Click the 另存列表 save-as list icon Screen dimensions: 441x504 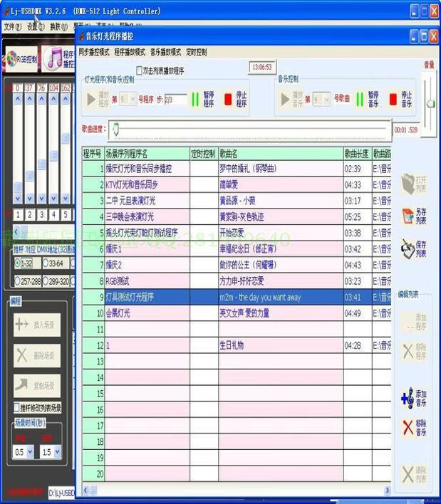click(412, 216)
